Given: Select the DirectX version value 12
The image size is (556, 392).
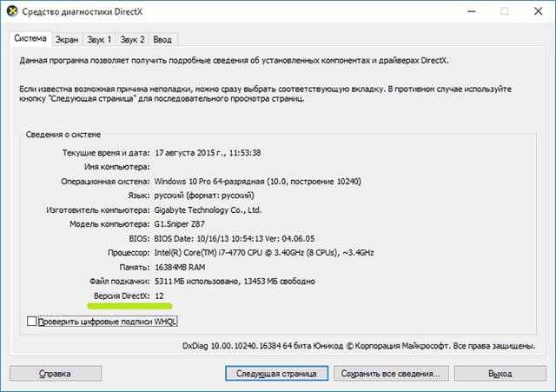Looking at the screenshot, I should [x=159, y=296].
